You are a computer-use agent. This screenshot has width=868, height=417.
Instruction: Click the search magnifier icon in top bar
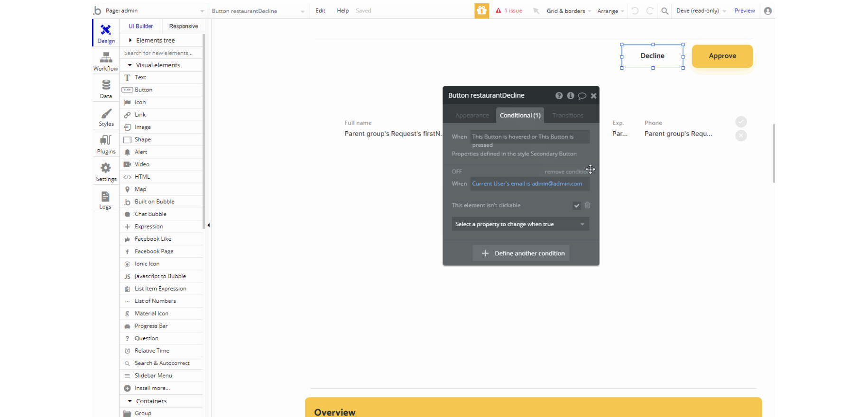665,11
